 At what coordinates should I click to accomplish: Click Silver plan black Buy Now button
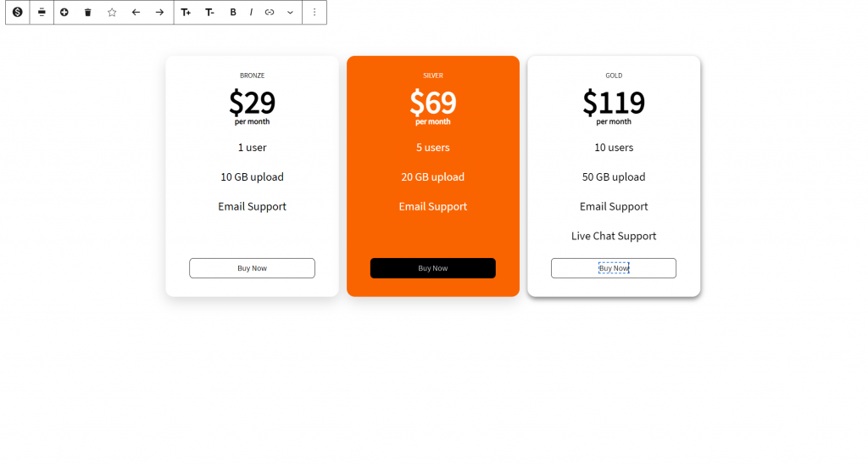point(433,268)
